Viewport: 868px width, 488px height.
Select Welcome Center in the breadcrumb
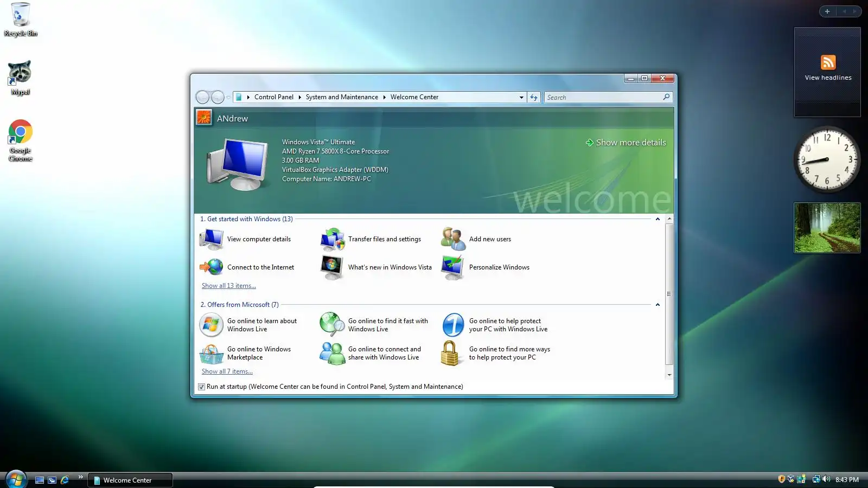pos(414,97)
